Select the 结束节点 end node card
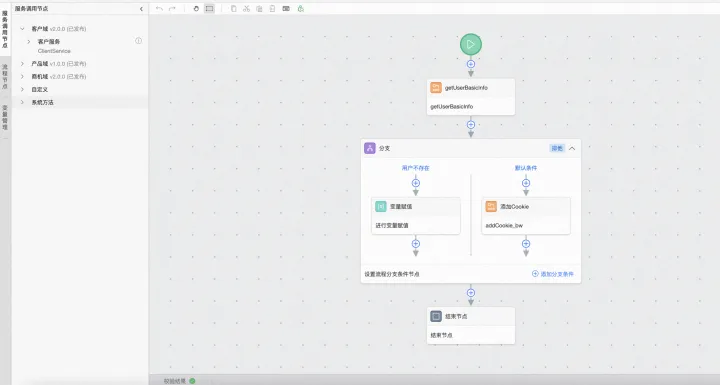Image resolution: width=720 pixels, height=385 pixels. 471,326
